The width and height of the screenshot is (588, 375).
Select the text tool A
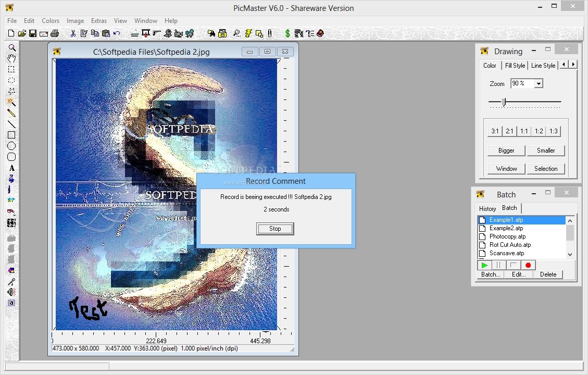click(x=11, y=168)
